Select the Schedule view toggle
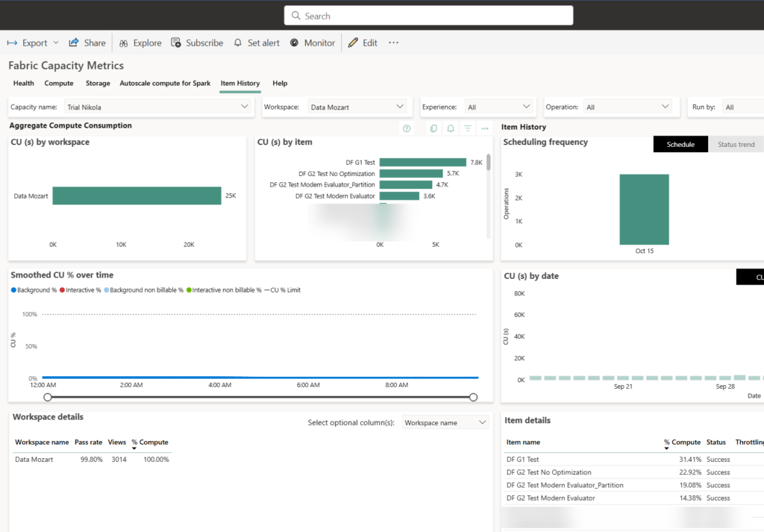 pyautogui.click(x=680, y=144)
